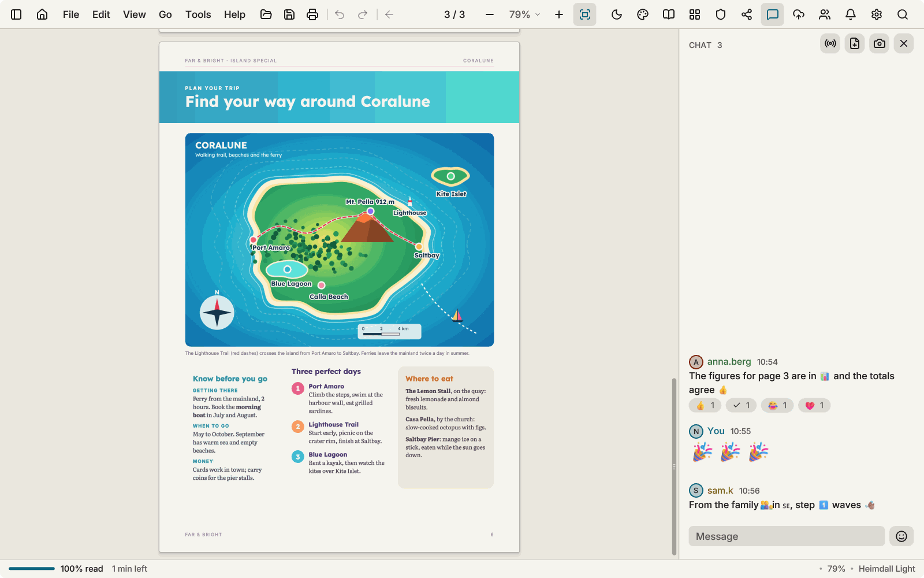Image resolution: width=924 pixels, height=578 pixels.
Task: Click the Message input field
Action: click(787, 536)
